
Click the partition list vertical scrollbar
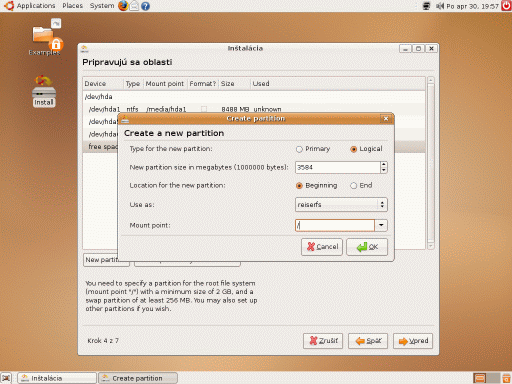tap(430, 163)
